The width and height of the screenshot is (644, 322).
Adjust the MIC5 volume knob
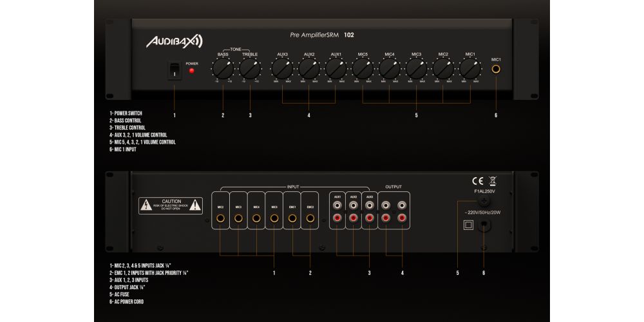(363, 69)
